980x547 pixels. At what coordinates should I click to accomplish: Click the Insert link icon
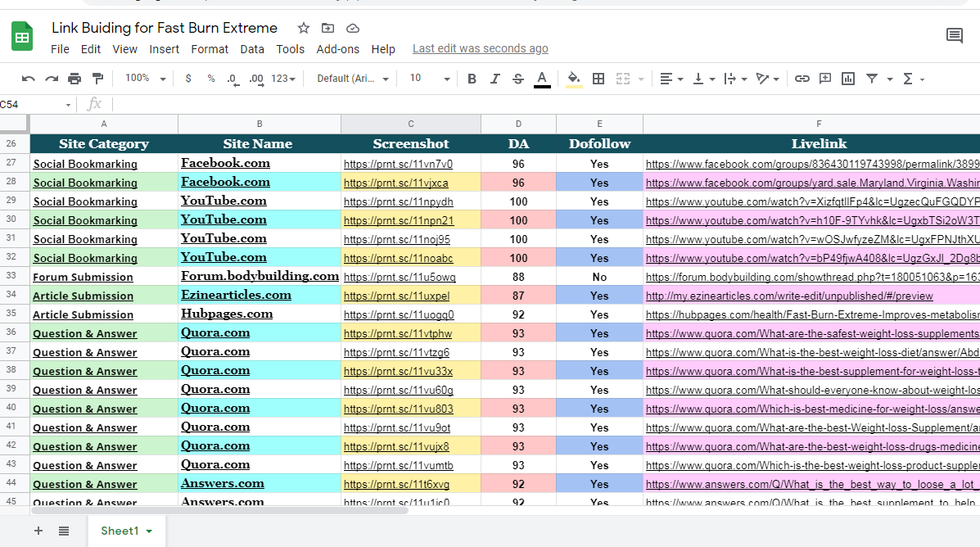[x=802, y=79]
